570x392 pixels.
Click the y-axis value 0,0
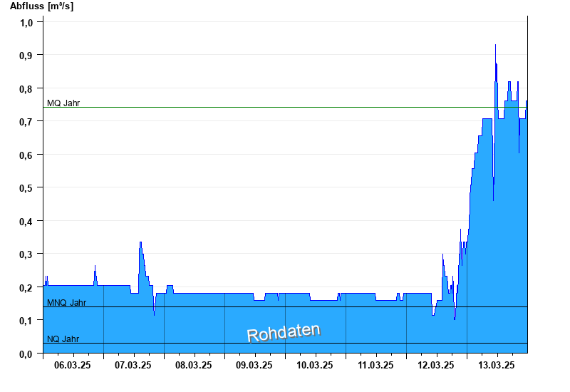[x=26, y=354]
